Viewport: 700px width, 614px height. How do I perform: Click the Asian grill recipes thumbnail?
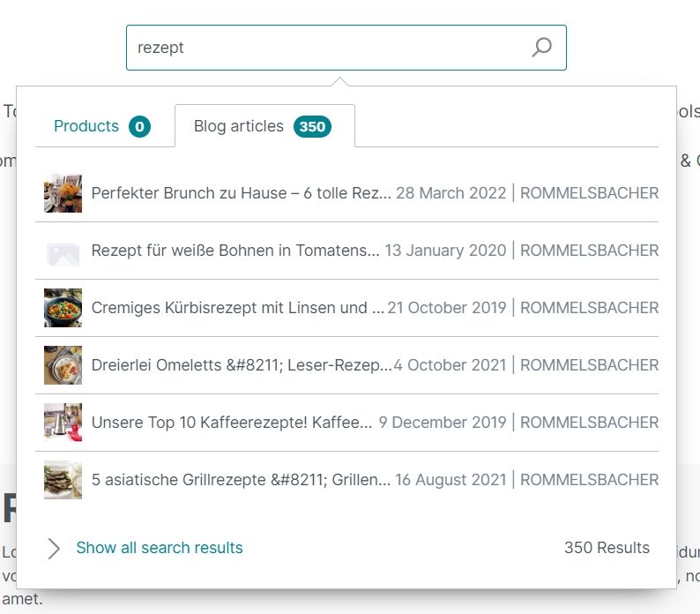(x=63, y=480)
